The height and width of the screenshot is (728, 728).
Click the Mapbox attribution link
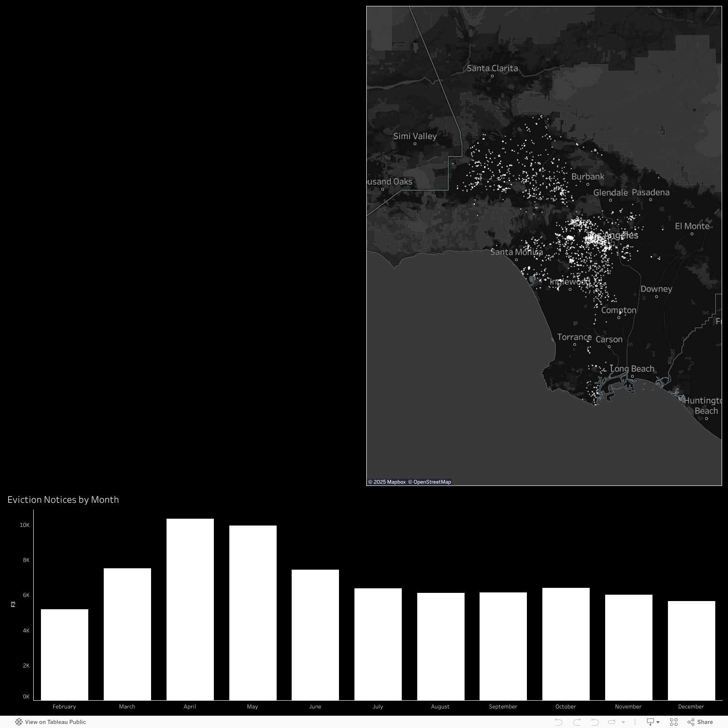[x=387, y=482]
